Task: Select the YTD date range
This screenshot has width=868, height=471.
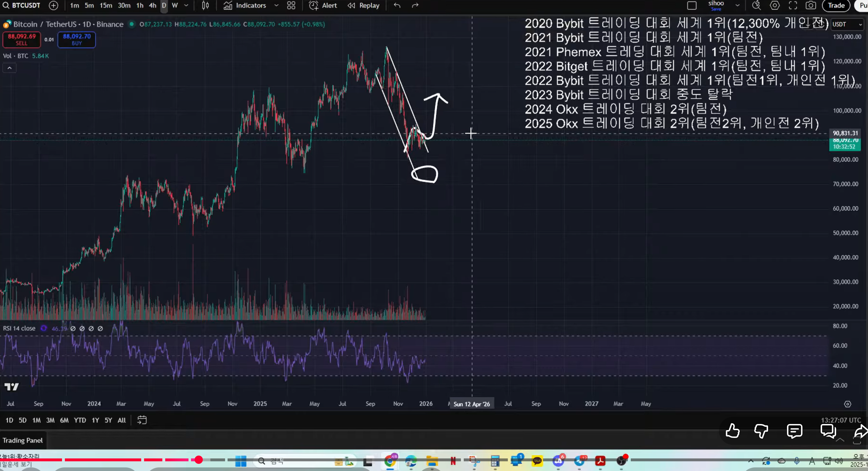Action: point(80,420)
